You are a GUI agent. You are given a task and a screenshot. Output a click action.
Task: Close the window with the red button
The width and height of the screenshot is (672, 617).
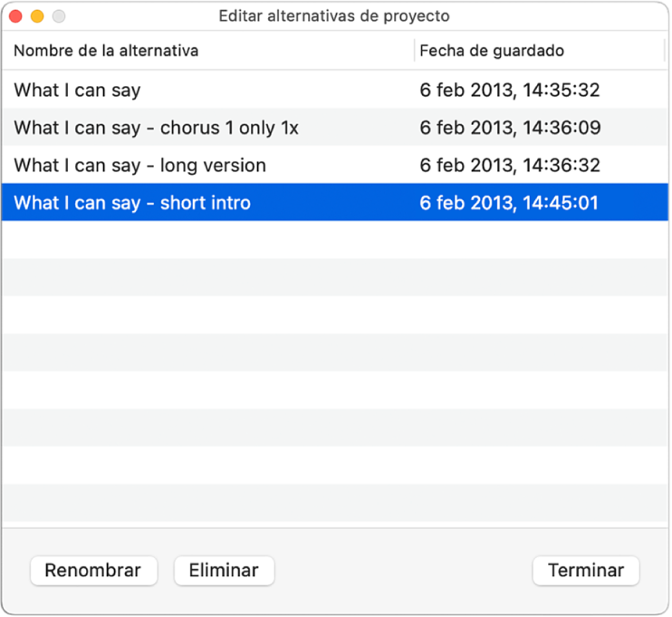point(15,16)
